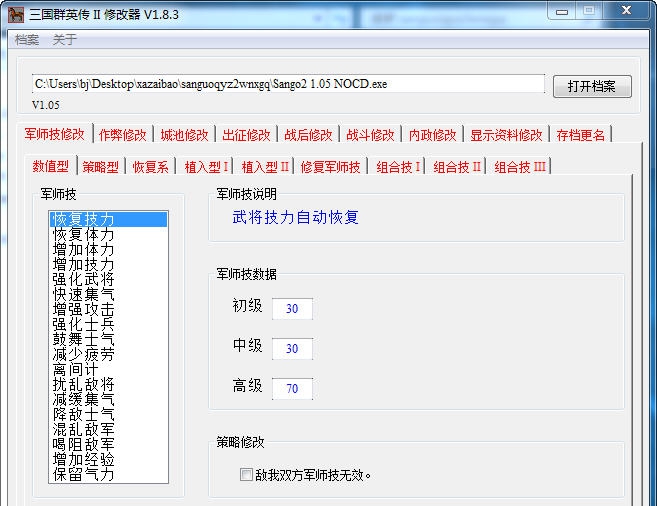The height and width of the screenshot is (506, 657).
Task: Select the 植入型 I sub-tab
Action: coord(206,167)
